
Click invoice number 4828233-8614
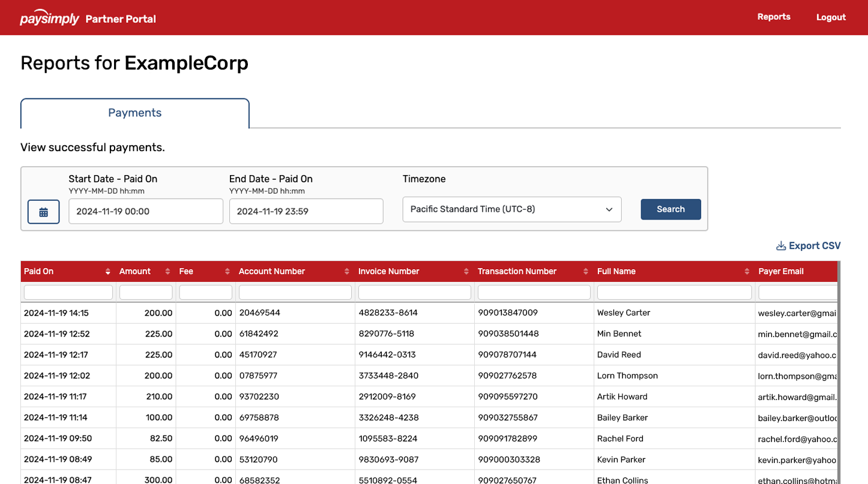[388, 313]
